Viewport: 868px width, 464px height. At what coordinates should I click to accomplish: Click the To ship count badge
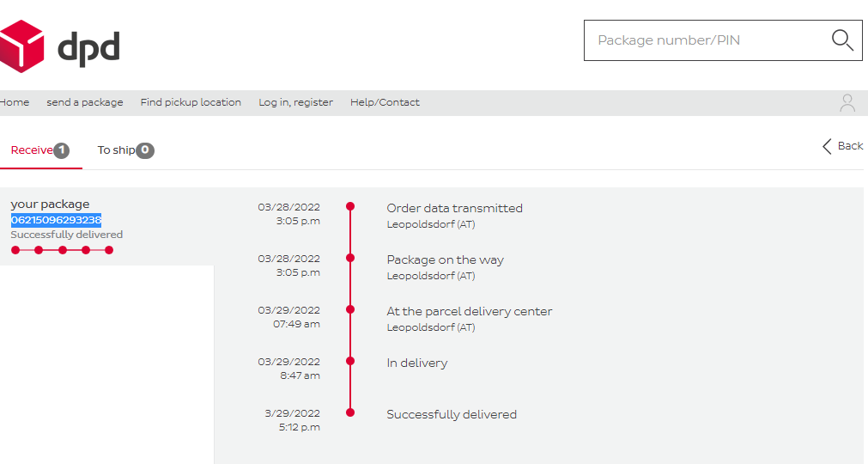point(145,150)
